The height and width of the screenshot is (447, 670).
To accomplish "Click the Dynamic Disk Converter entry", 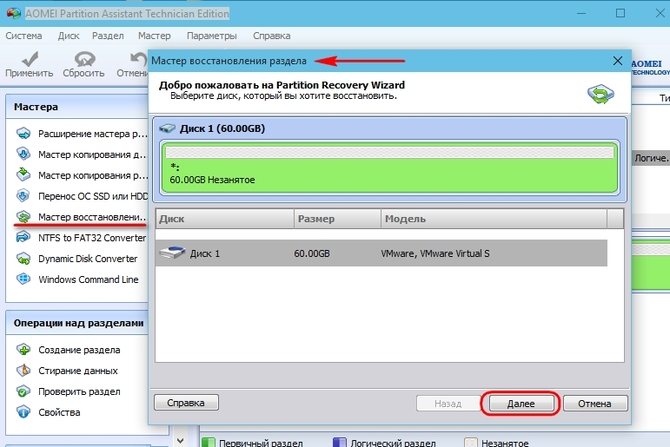I will (x=88, y=259).
